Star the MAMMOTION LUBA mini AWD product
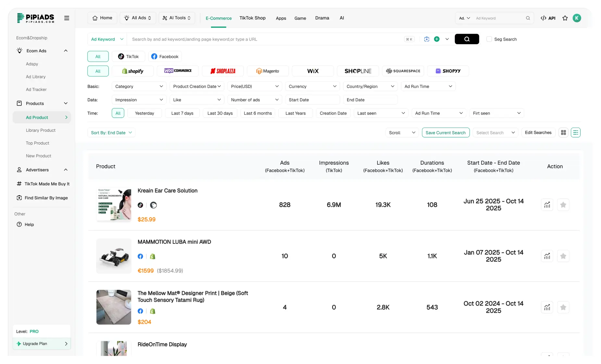This screenshot has height=364, width=601. [563, 256]
